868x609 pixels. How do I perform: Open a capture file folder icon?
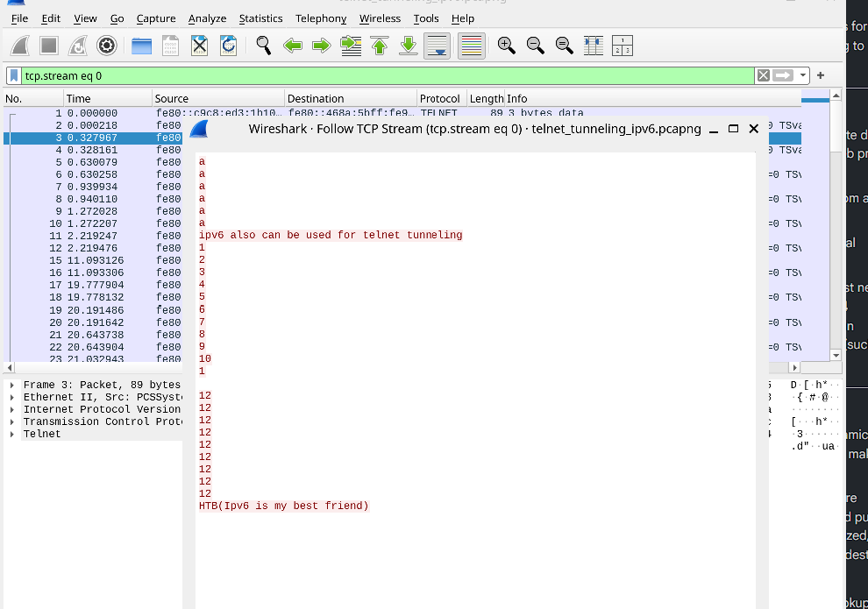point(142,46)
